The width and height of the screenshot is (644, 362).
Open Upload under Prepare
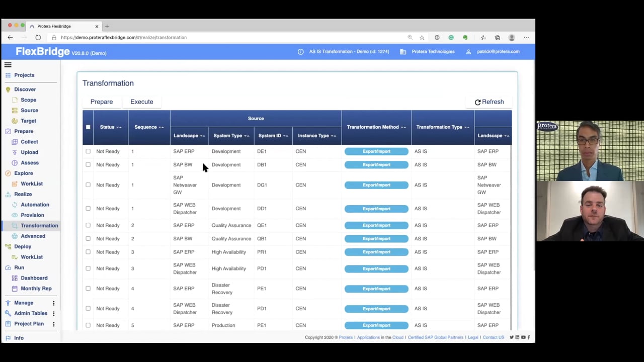(x=29, y=152)
